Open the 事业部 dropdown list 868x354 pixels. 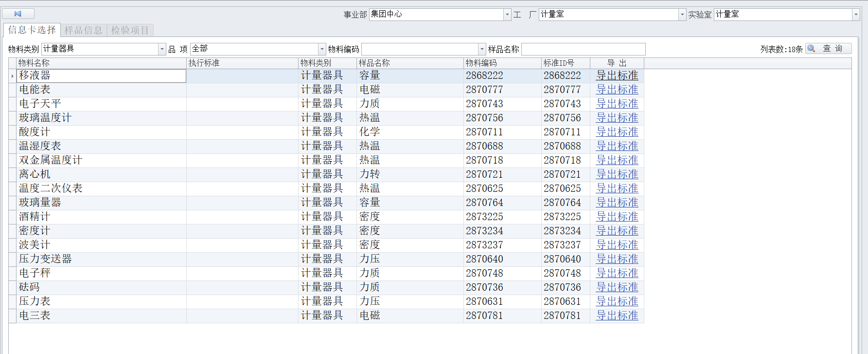click(507, 15)
